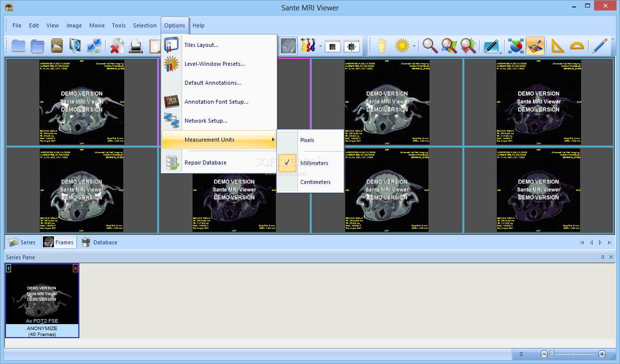This screenshot has width=620, height=364.
Task: Switch to the Series tab
Action: tap(22, 242)
